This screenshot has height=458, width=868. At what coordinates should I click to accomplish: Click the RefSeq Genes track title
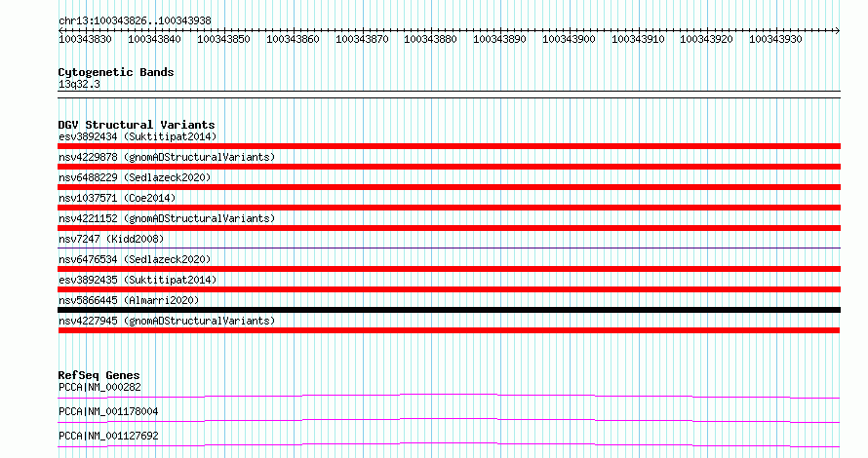point(99,375)
